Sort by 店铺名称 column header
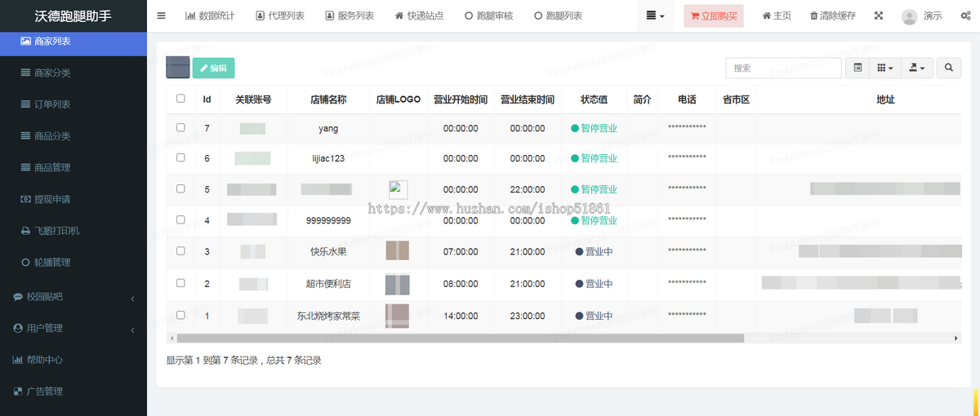Screen dimensions: 980x416 coord(328,100)
